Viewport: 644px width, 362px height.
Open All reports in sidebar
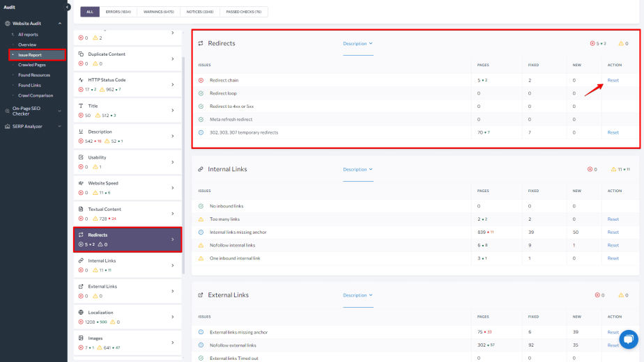(x=28, y=35)
